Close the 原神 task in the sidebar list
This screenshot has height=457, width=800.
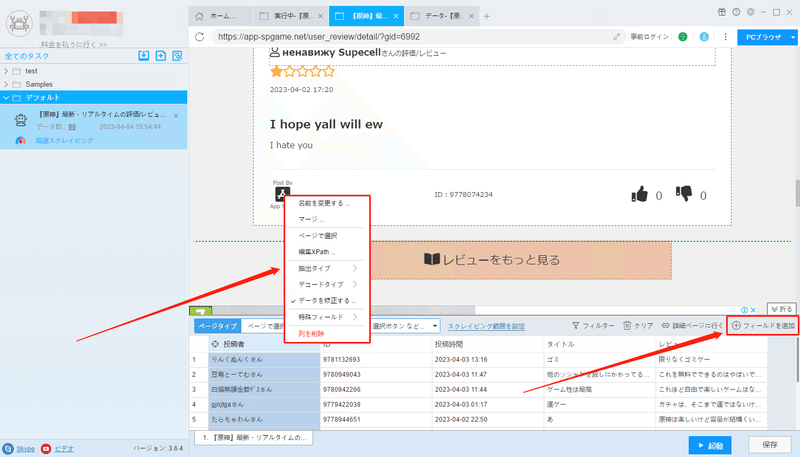click(176, 116)
